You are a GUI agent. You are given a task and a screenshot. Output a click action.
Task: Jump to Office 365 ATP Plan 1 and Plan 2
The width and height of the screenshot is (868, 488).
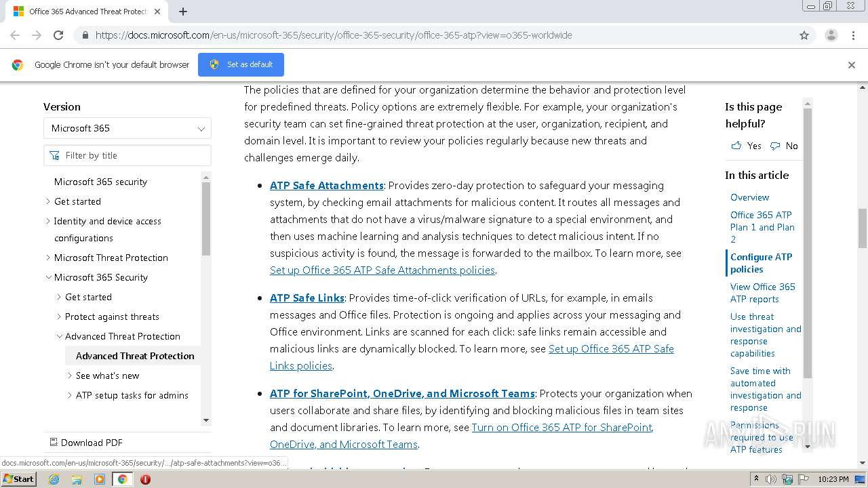[762, 227]
